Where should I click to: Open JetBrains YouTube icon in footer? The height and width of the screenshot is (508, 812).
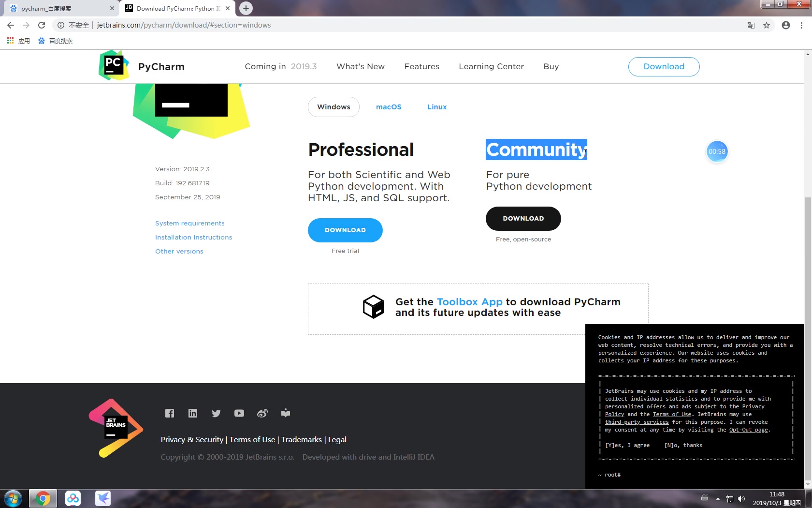pos(239,413)
